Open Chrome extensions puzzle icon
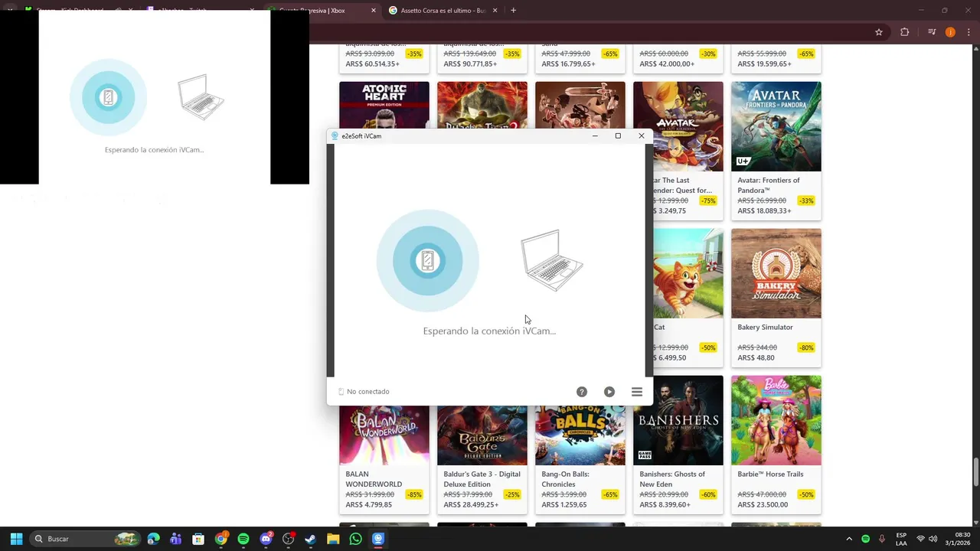Viewport: 980px width, 551px height. 905,32
